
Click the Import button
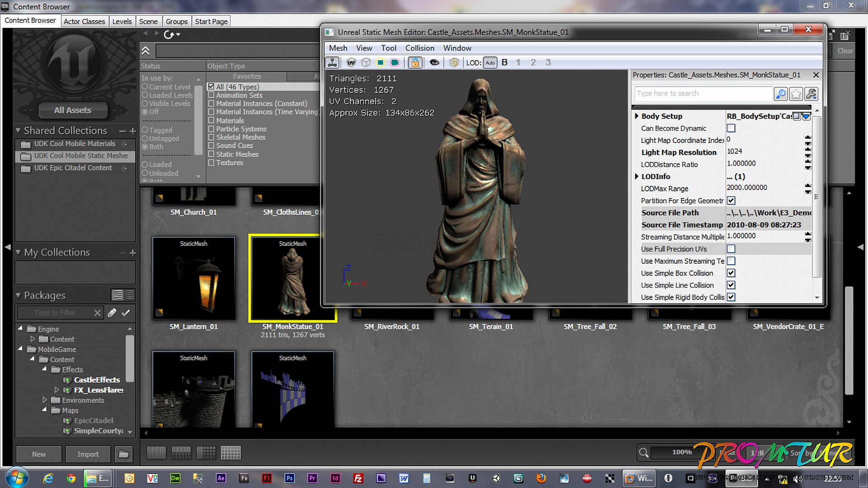(x=88, y=454)
